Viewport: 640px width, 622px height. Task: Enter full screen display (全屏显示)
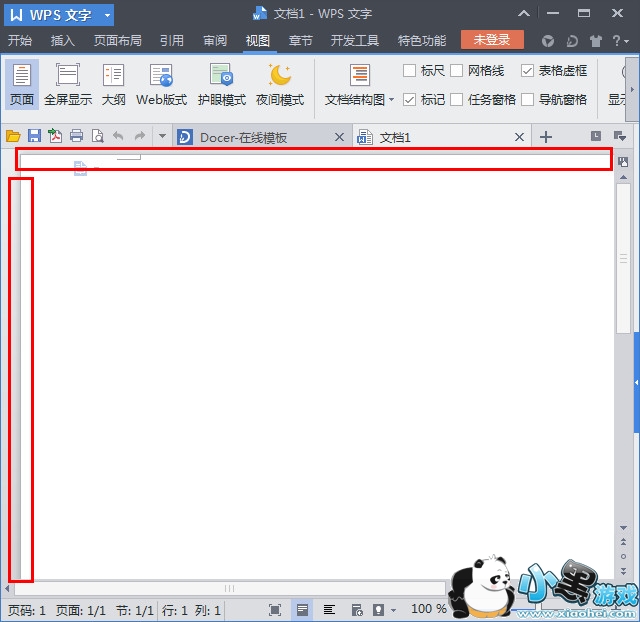coord(68,84)
